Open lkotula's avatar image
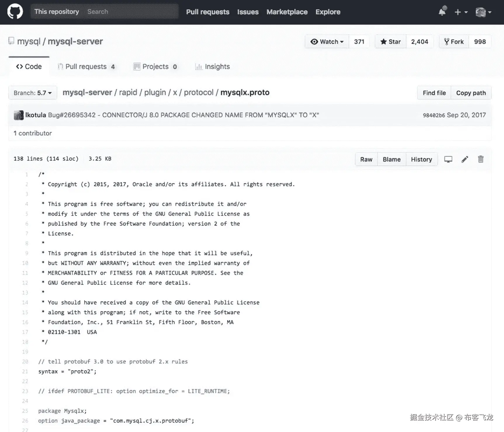This screenshot has height=432, width=504. point(19,115)
